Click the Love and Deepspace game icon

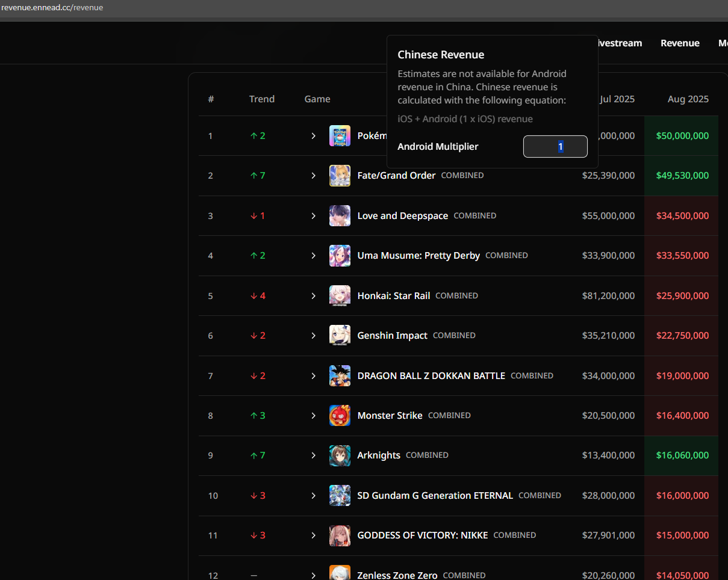point(340,215)
